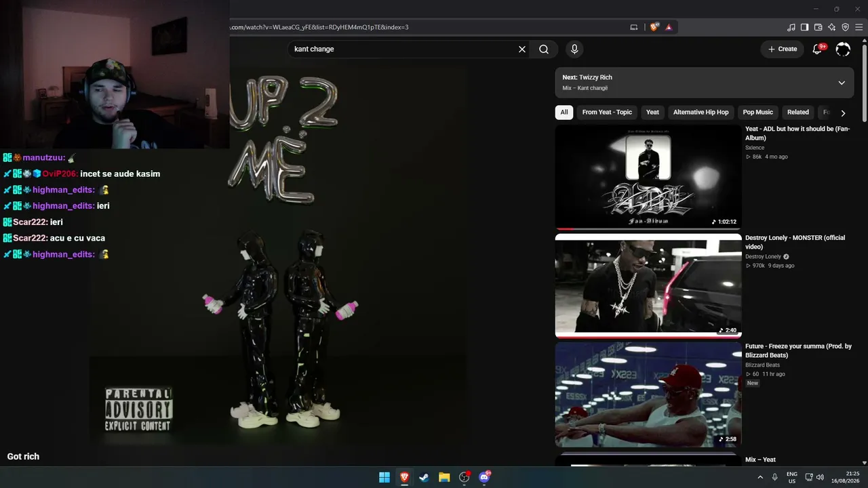Open Brave Shields icon in address bar
Viewport: 868px width, 488px height.
tap(654, 27)
